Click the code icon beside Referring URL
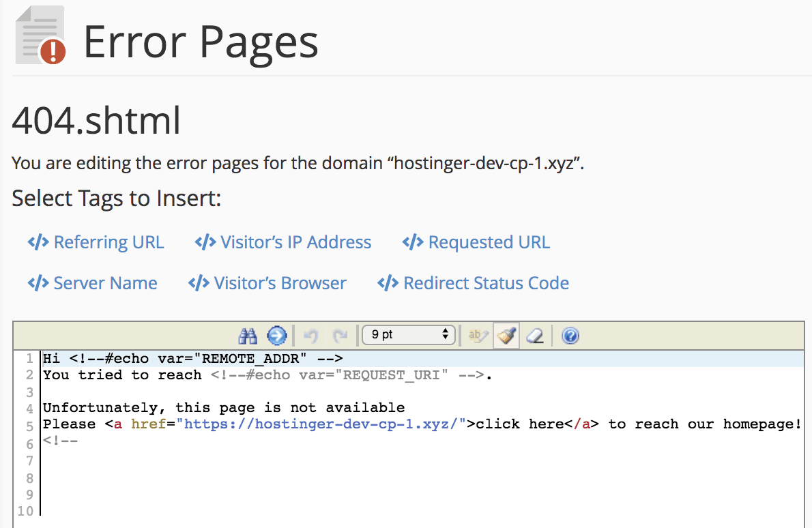This screenshot has height=528, width=812. pyautogui.click(x=38, y=242)
